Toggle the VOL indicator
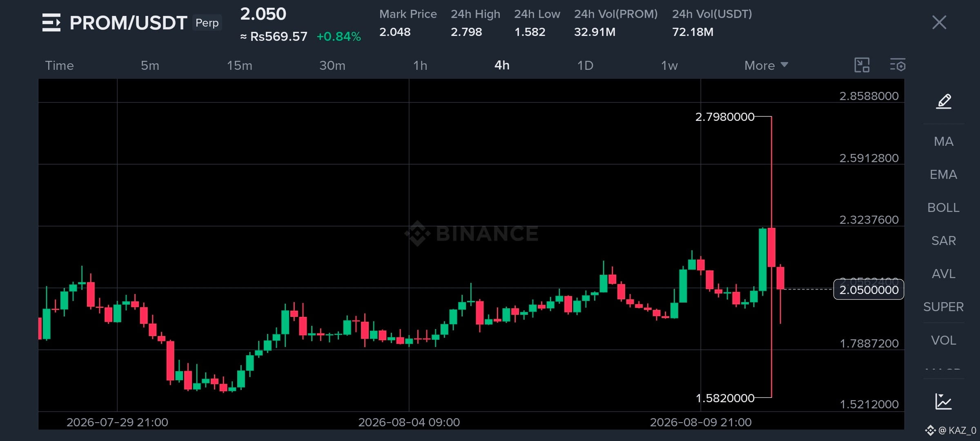 [x=944, y=340]
